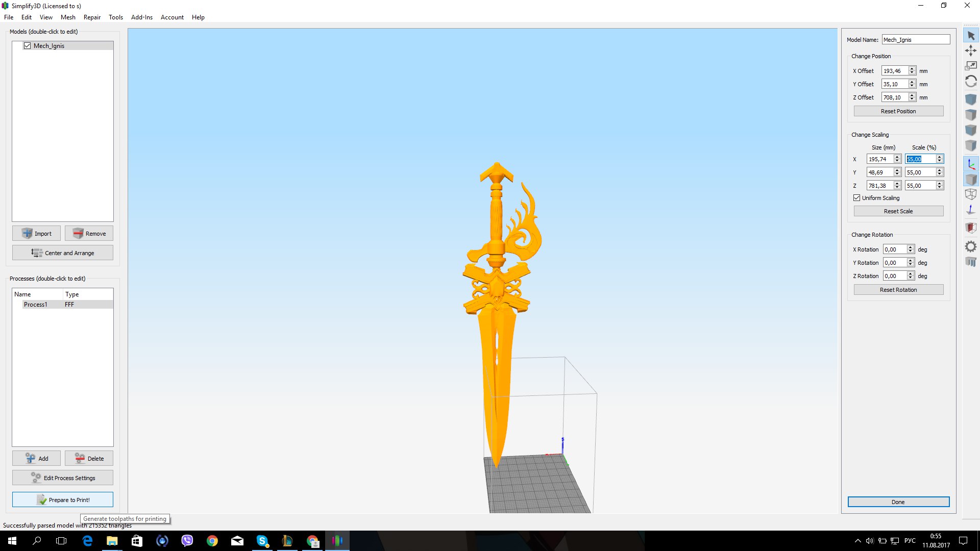Adjust the Z Offset spinner arrows
The height and width of the screenshot is (551, 980).
912,97
